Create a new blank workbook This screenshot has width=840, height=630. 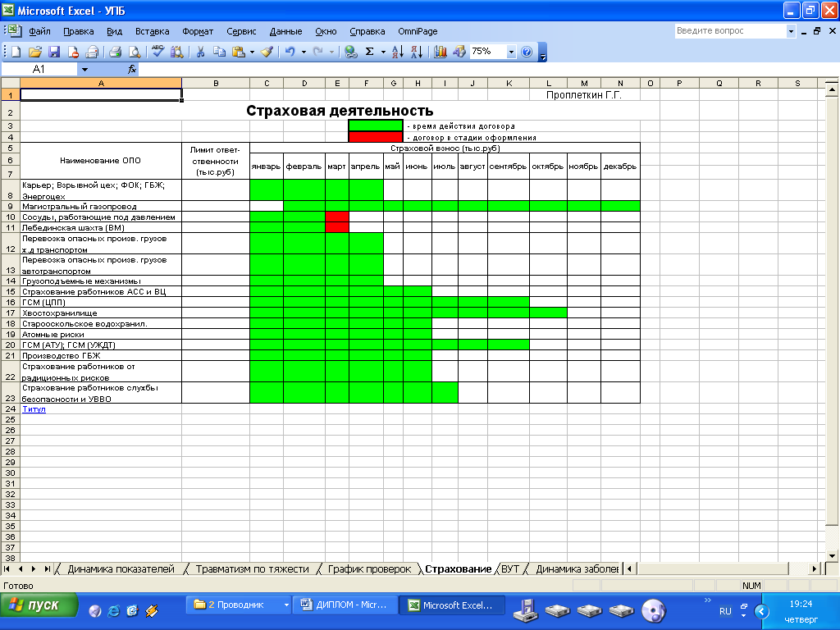click(x=16, y=52)
